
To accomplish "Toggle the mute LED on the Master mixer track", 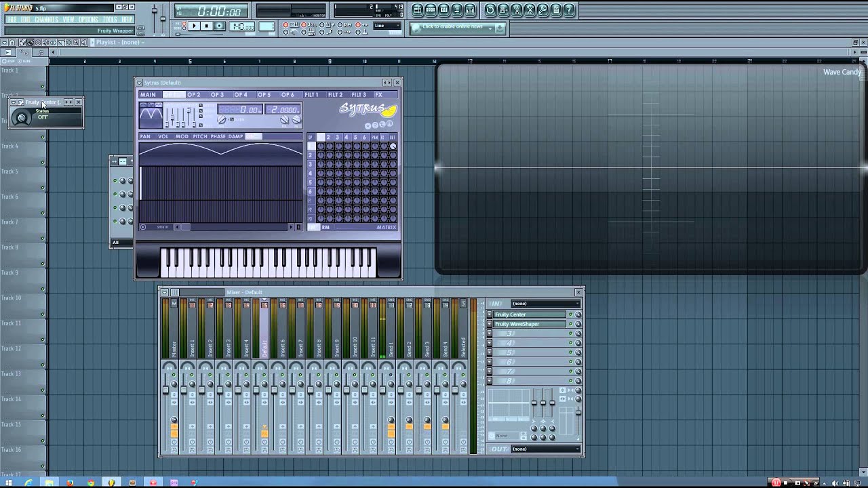I will (x=174, y=375).
